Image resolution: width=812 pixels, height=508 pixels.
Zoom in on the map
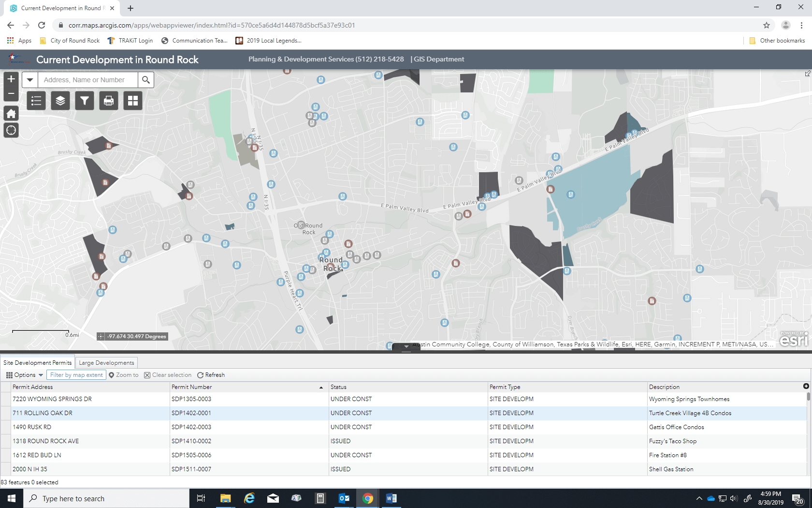pos(11,79)
